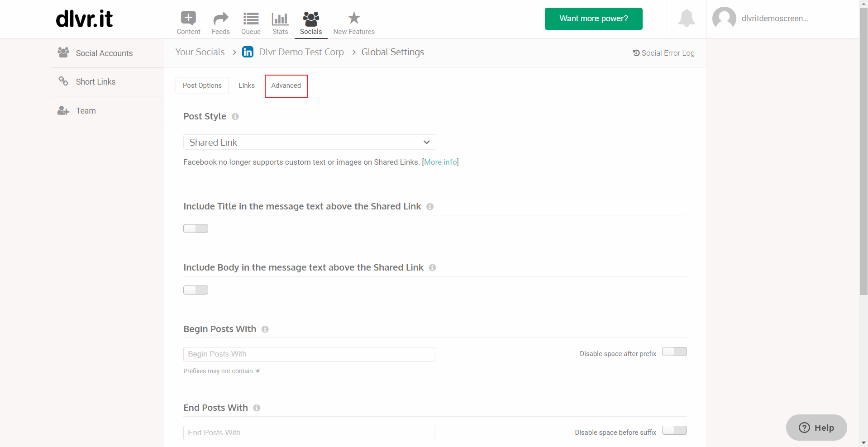Click the notifications bell icon
This screenshot has height=447, width=868.
(x=687, y=18)
